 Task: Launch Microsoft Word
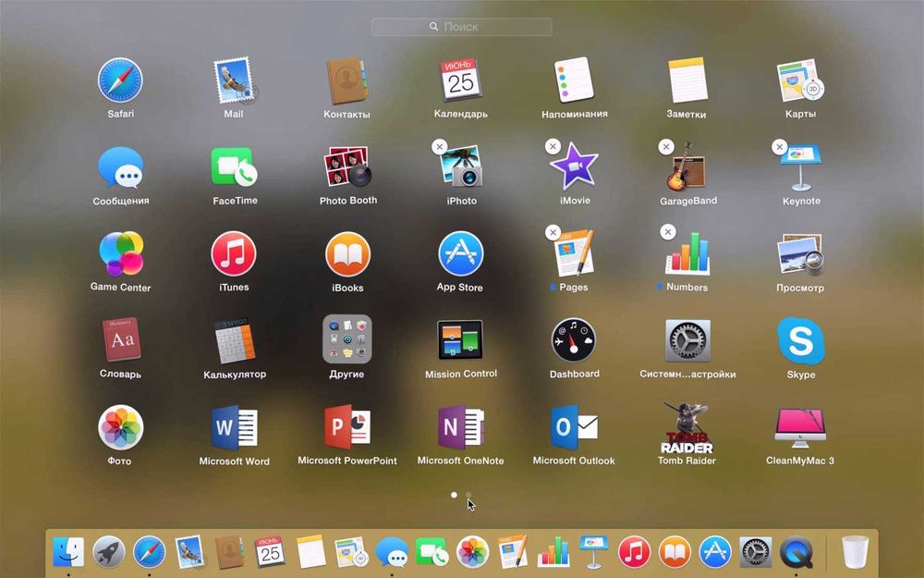coord(235,427)
